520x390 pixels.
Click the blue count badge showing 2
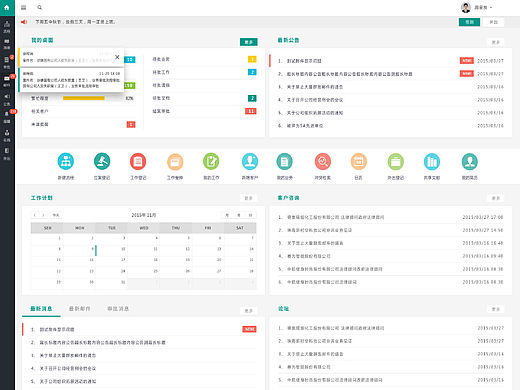point(252,72)
